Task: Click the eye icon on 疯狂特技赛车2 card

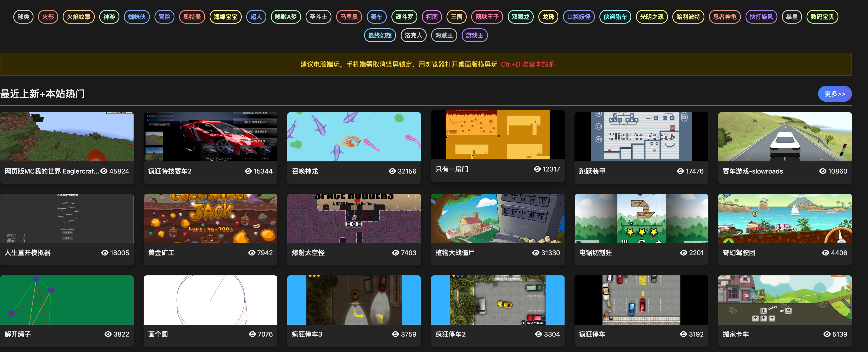Action: click(x=248, y=171)
